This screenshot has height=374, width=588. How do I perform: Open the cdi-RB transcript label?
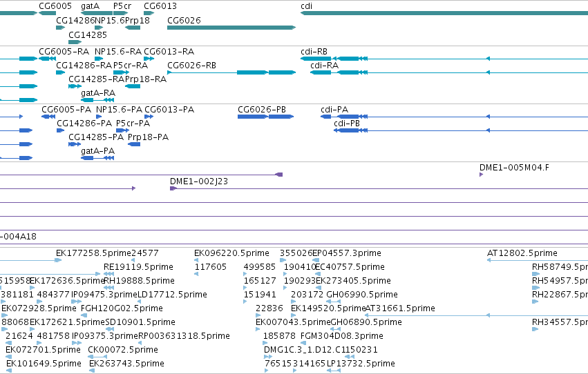[x=314, y=52]
